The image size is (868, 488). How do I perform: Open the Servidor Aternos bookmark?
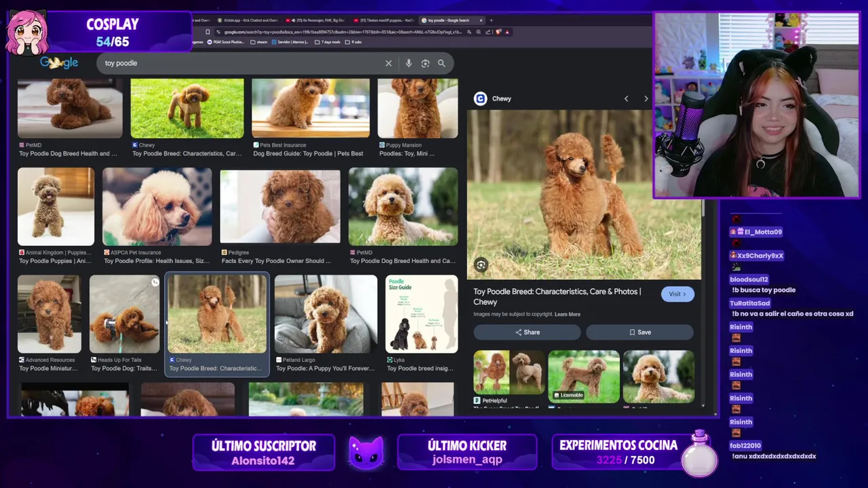click(292, 42)
